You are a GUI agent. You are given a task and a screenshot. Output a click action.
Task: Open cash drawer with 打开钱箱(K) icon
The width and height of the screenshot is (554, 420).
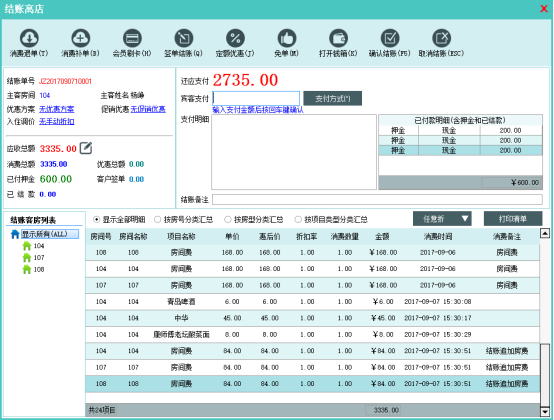[x=338, y=38]
